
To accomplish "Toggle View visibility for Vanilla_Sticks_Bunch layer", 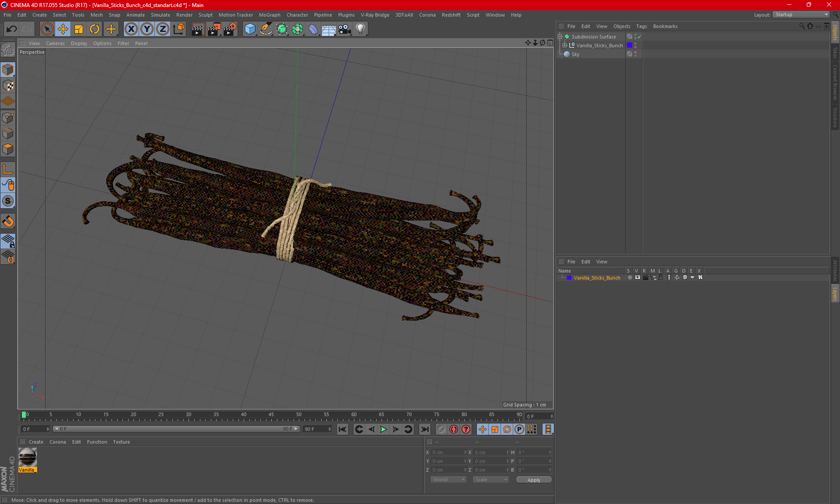I will [x=637, y=278].
